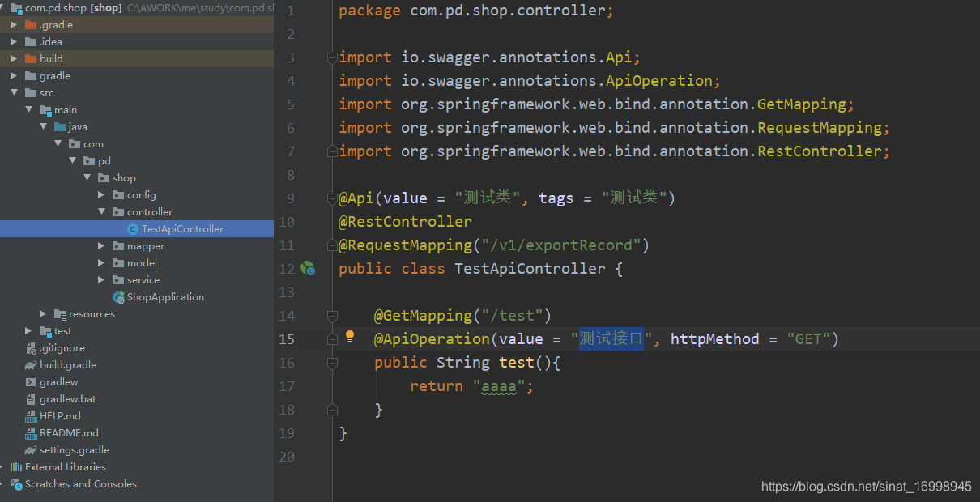
Task: Click the .gitignore file icon
Action: pyautogui.click(x=31, y=348)
